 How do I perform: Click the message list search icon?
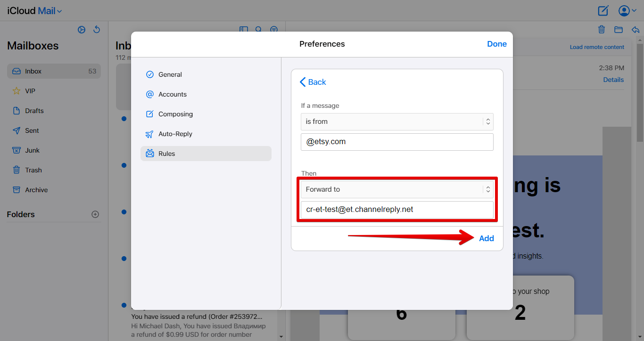[258, 29]
